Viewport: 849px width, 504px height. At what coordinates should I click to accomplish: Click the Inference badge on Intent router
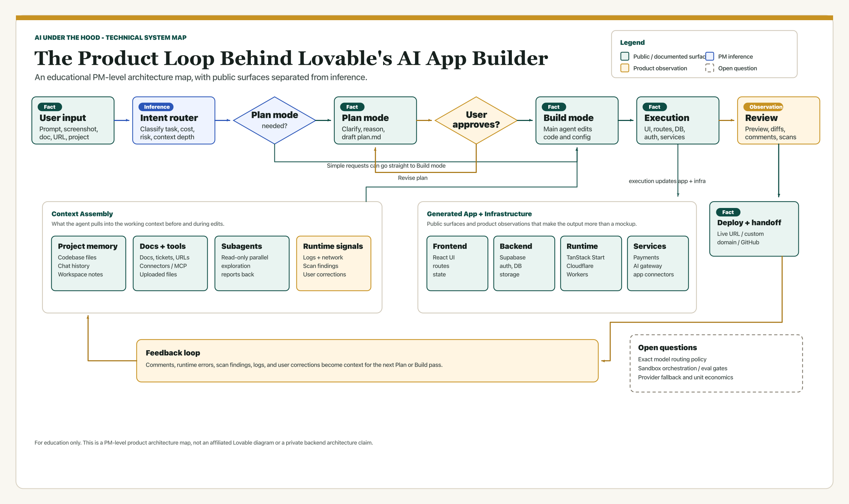tap(156, 107)
